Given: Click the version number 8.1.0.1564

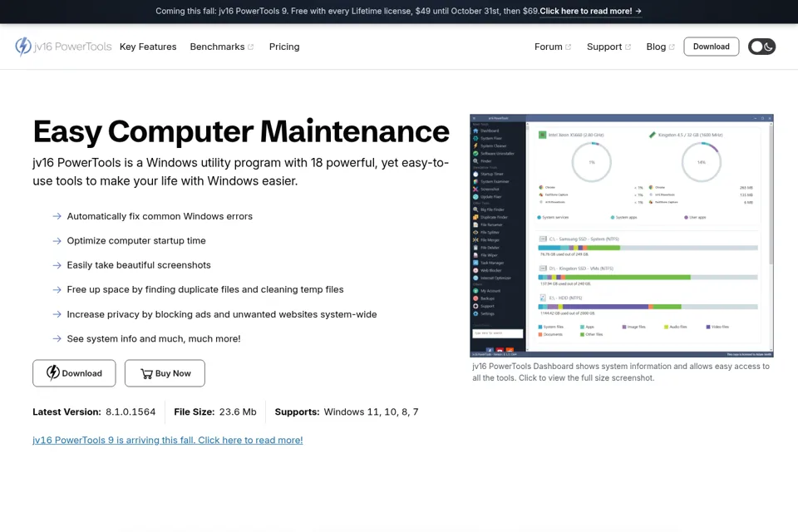Looking at the screenshot, I should click(x=131, y=411).
